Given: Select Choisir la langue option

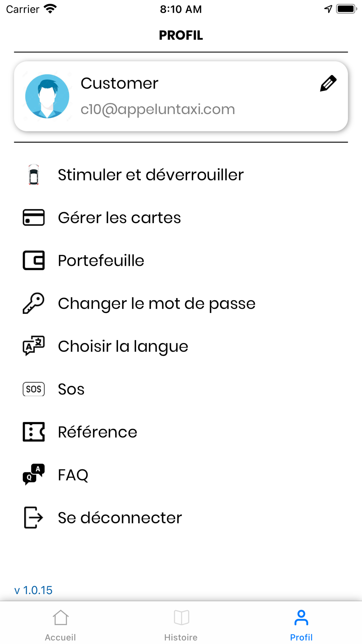Looking at the screenshot, I should pos(181,346).
